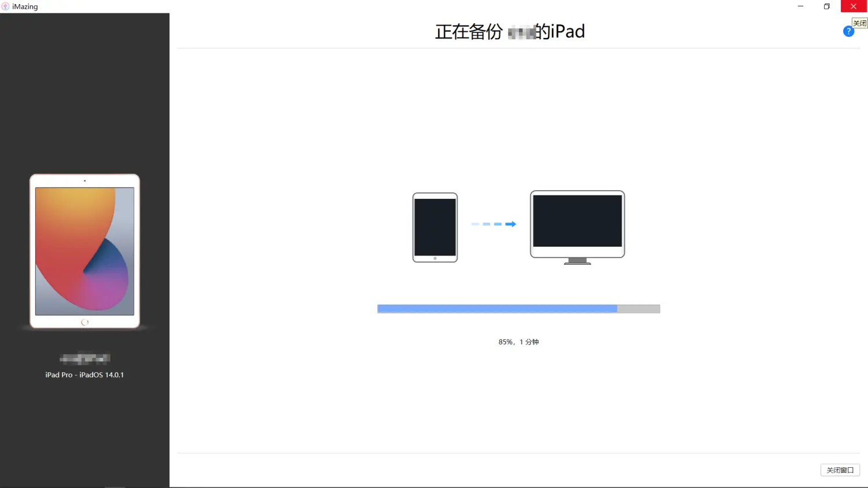Click the blue dashed transfer arrow

(x=494, y=224)
